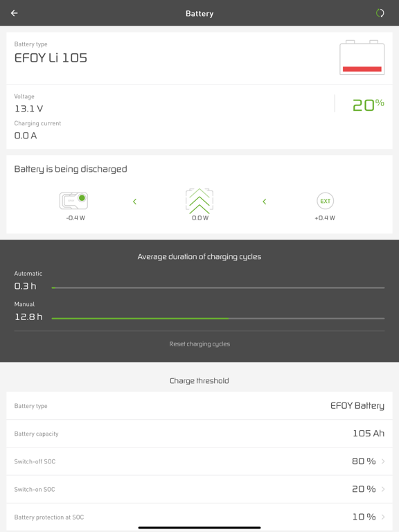Screen dimensions: 399x532
Task: Reset charging cycles
Action: pos(199,344)
